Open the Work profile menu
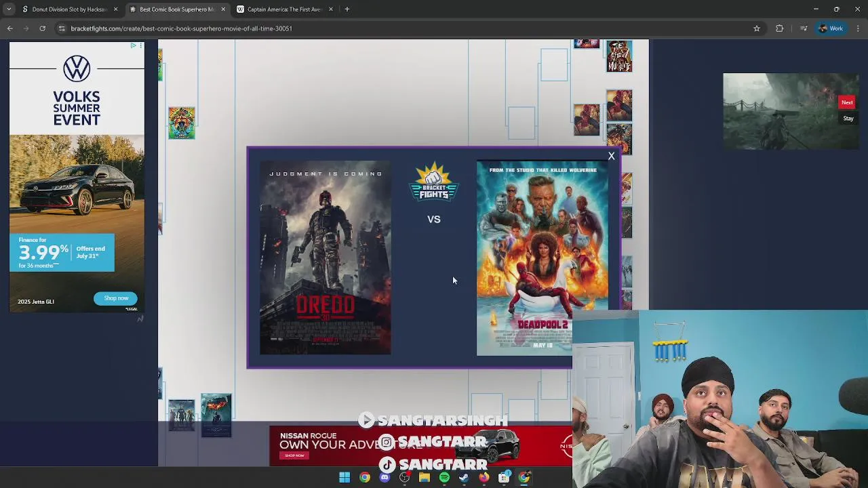The image size is (868, 488). coord(831,28)
